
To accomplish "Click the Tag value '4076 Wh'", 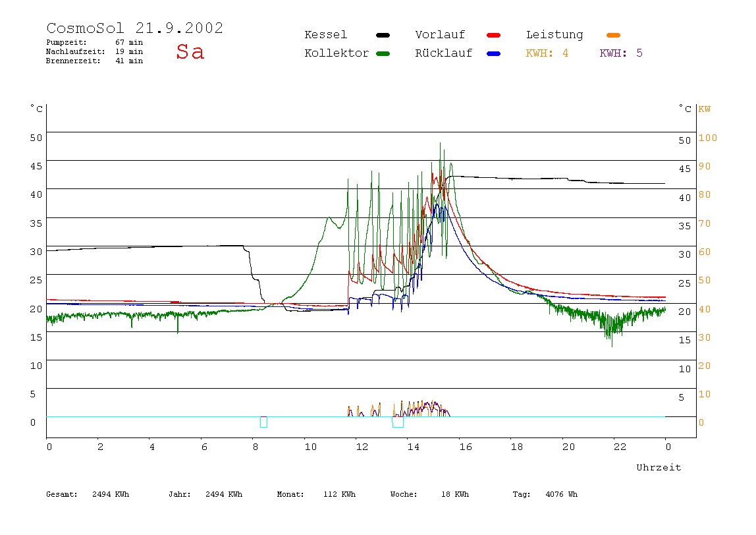I will (x=561, y=494).
